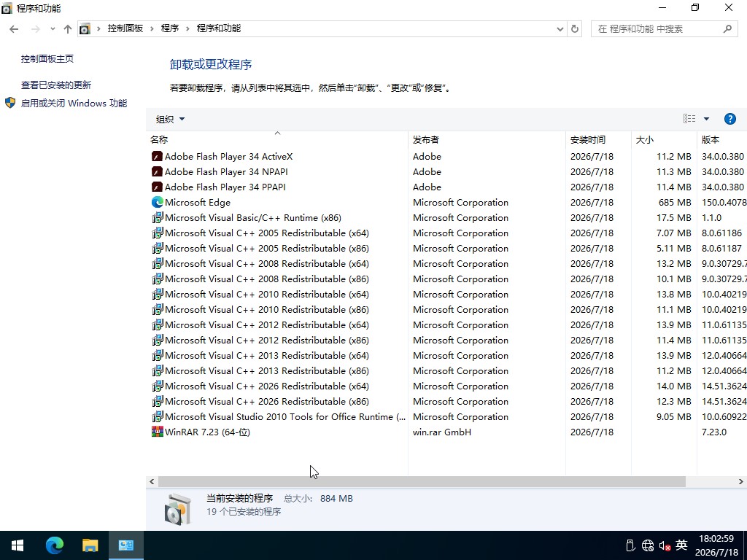Click the 685 MB size cell
The height and width of the screenshot is (560, 747).
point(675,203)
